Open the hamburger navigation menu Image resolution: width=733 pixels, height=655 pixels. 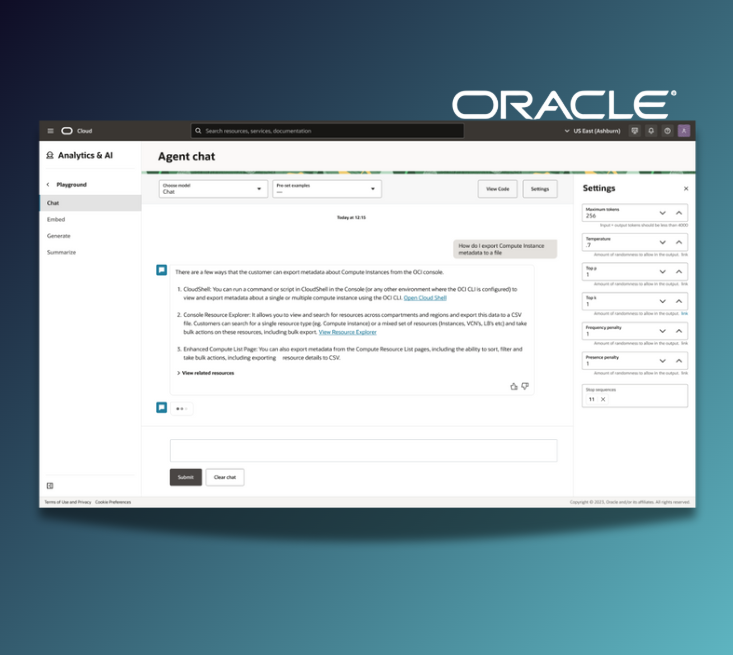(51, 131)
